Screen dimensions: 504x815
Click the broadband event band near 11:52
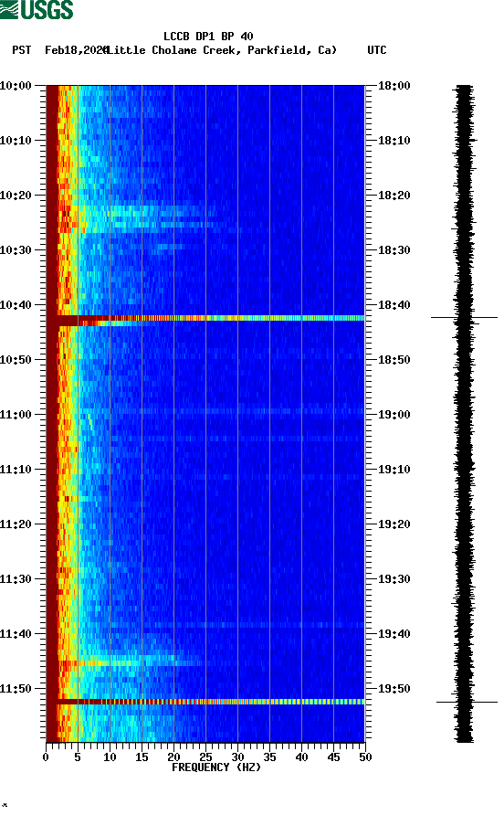coord(205,702)
